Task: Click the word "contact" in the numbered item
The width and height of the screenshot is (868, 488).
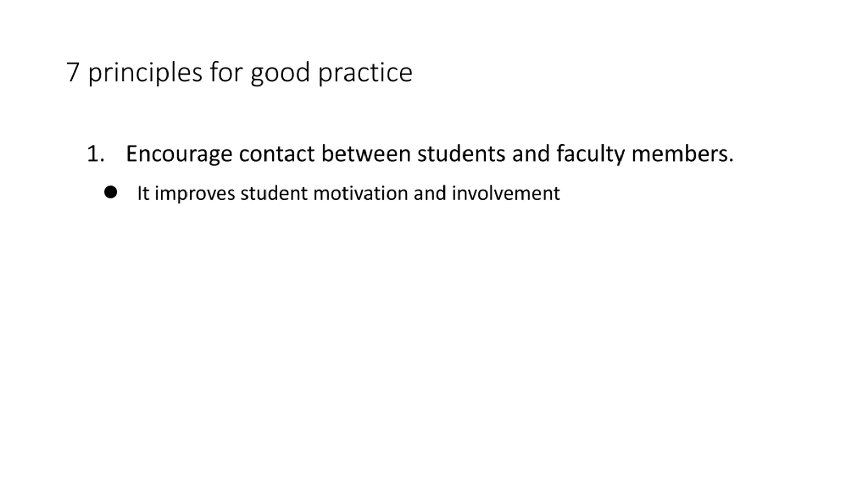Action: [277, 154]
